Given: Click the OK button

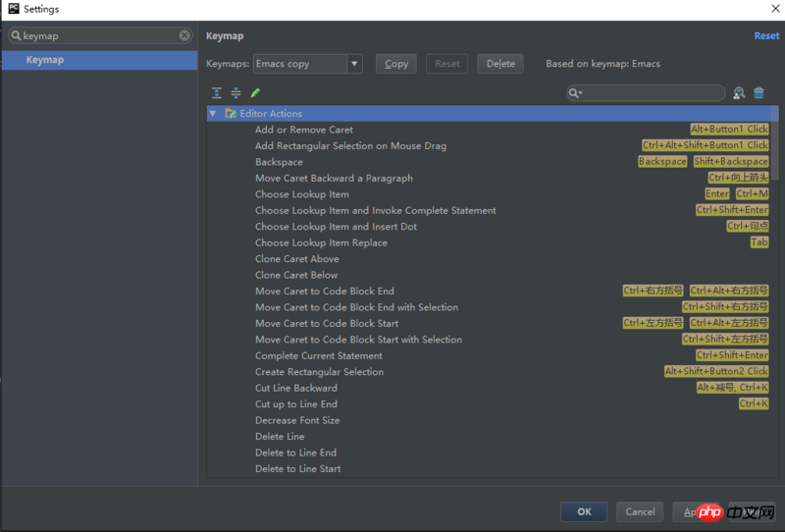Looking at the screenshot, I should tap(584, 511).
